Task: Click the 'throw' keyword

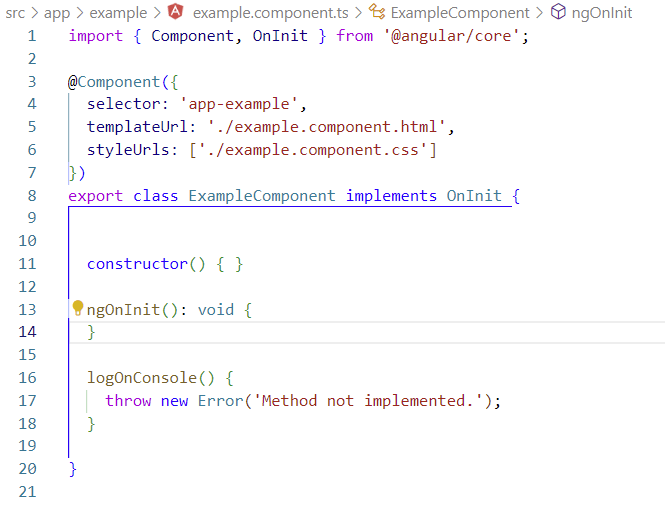Action: pos(128,401)
